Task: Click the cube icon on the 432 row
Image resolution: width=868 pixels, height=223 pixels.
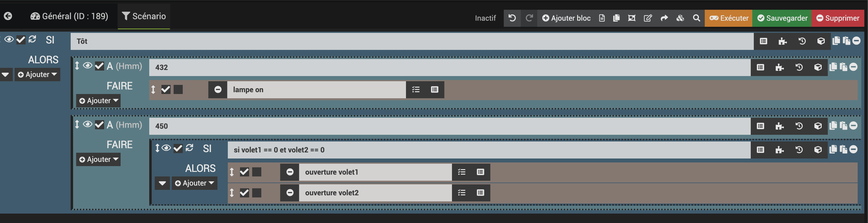Action: pos(818,67)
